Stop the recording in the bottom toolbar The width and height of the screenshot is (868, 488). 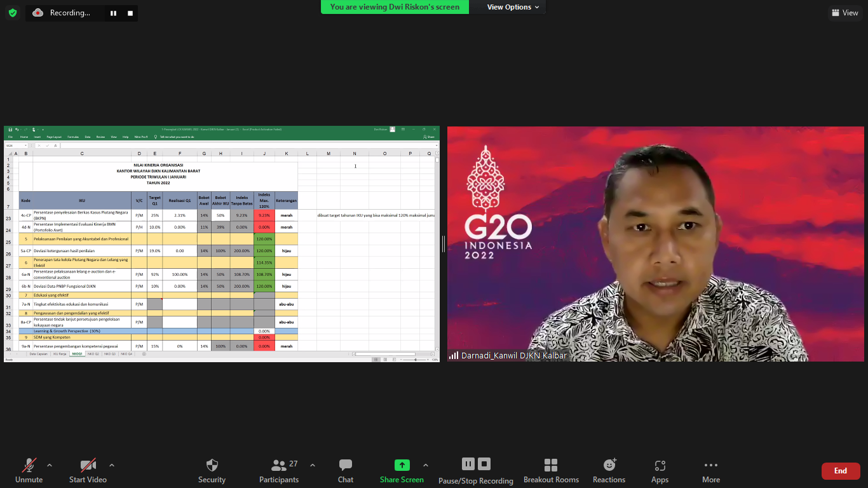(x=484, y=464)
